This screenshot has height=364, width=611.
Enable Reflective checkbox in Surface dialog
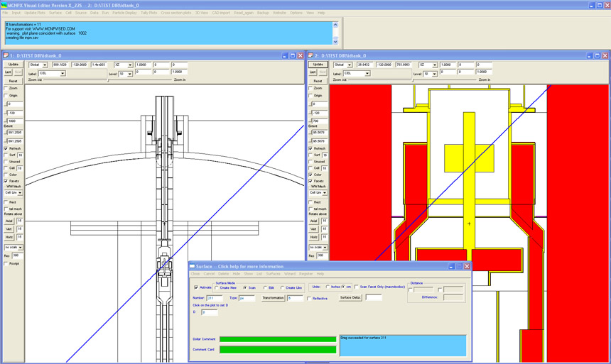pyautogui.click(x=309, y=299)
